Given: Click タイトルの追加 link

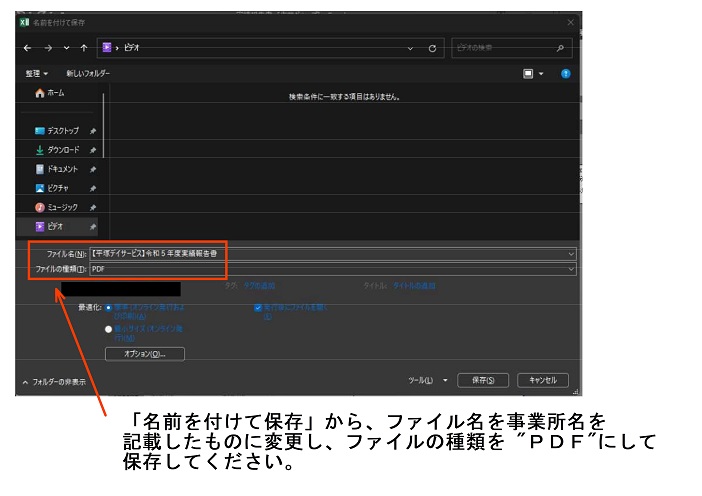Looking at the screenshot, I should (414, 286).
